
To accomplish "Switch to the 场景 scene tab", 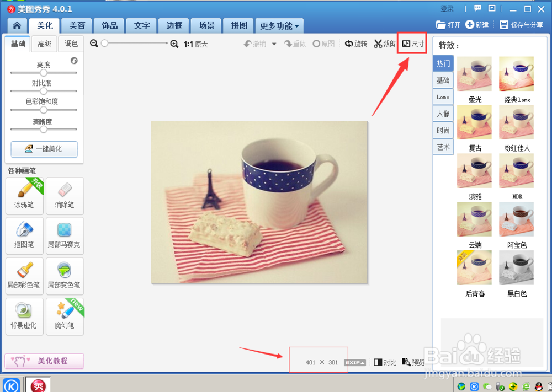I will coord(206,25).
